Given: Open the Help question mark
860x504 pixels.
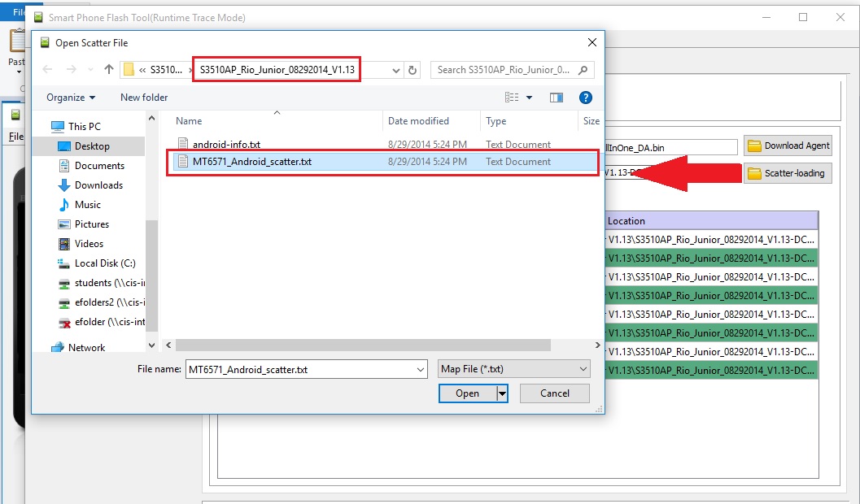Looking at the screenshot, I should coord(585,98).
